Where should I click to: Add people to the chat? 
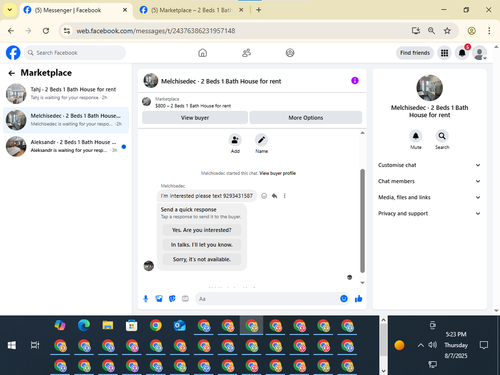click(235, 140)
